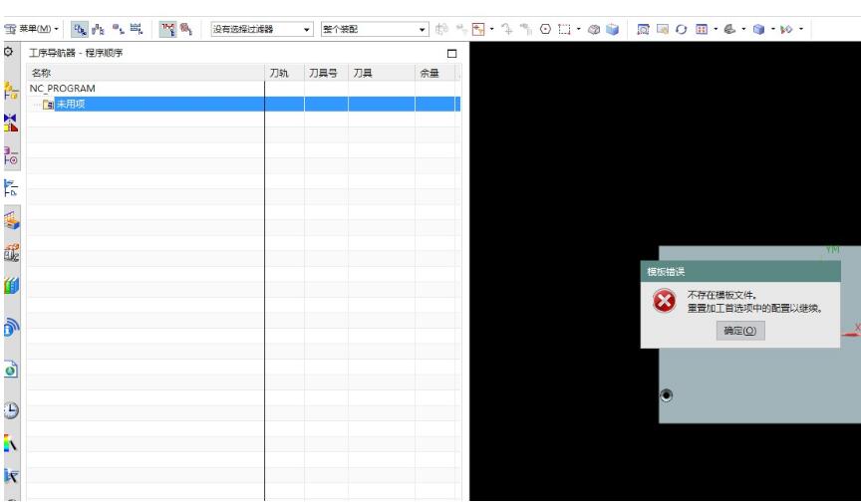Select the NC_PROGRAM tree node

[63, 89]
